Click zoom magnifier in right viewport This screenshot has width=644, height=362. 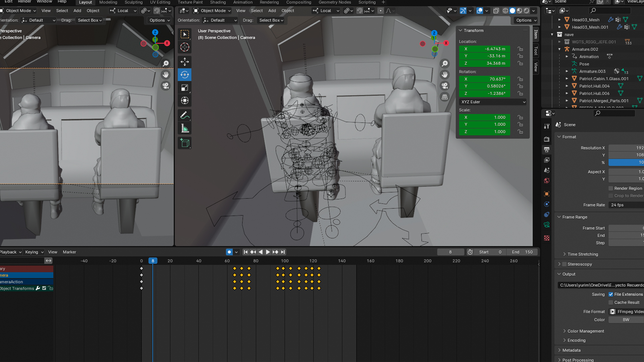click(x=445, y=64)
